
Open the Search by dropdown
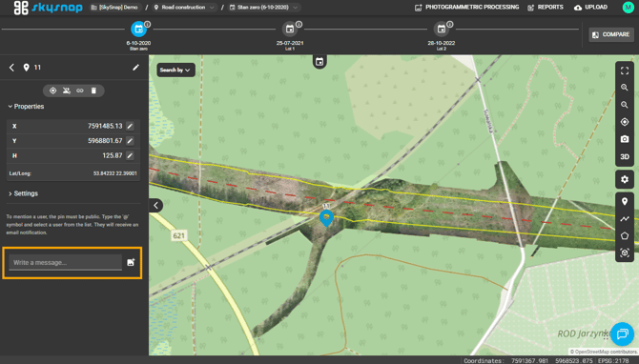[175, 70]
